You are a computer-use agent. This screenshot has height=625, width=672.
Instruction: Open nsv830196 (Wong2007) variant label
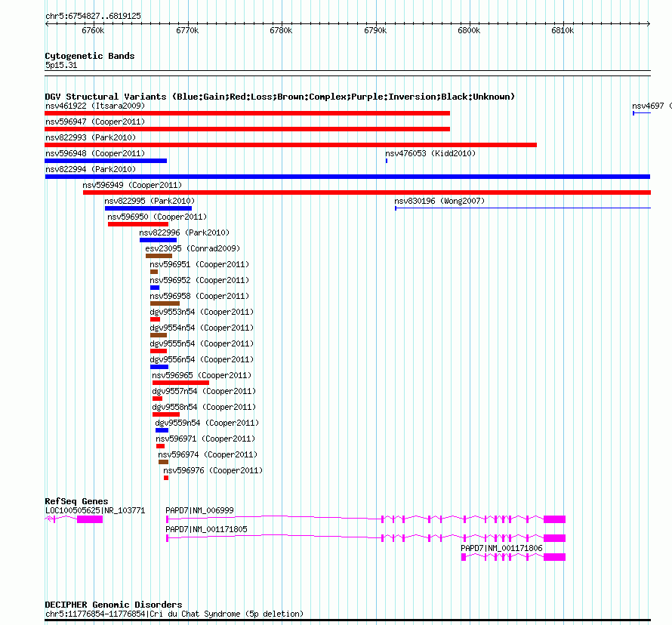pyautogui.click(x=439, y=201)
